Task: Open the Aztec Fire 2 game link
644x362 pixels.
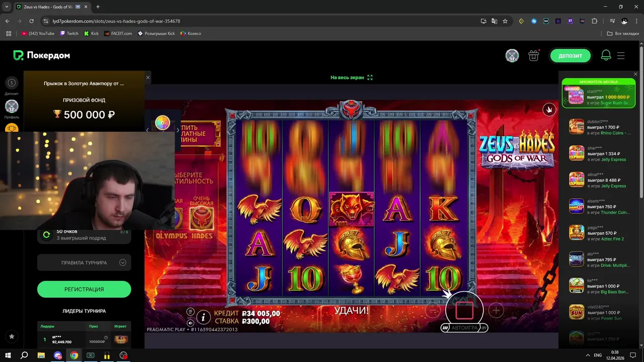Action: [612, 239]
